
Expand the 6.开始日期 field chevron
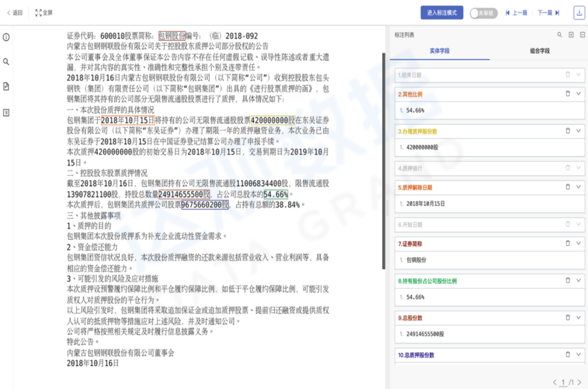579,224
